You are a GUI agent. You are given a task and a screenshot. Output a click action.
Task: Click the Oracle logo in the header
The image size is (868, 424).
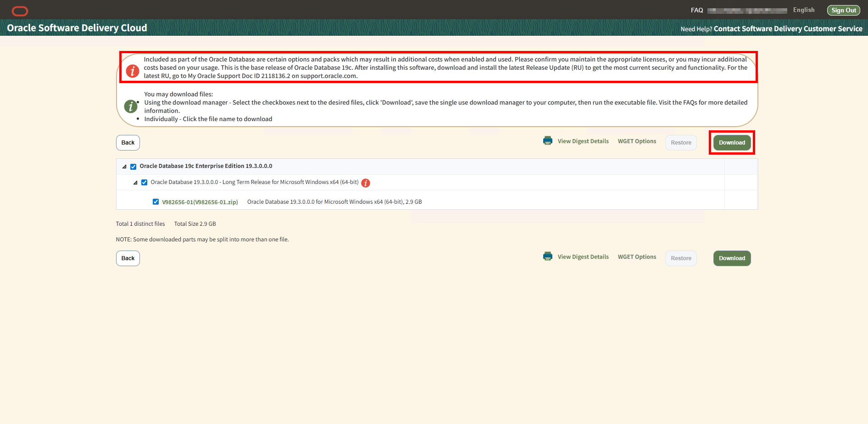20,11
